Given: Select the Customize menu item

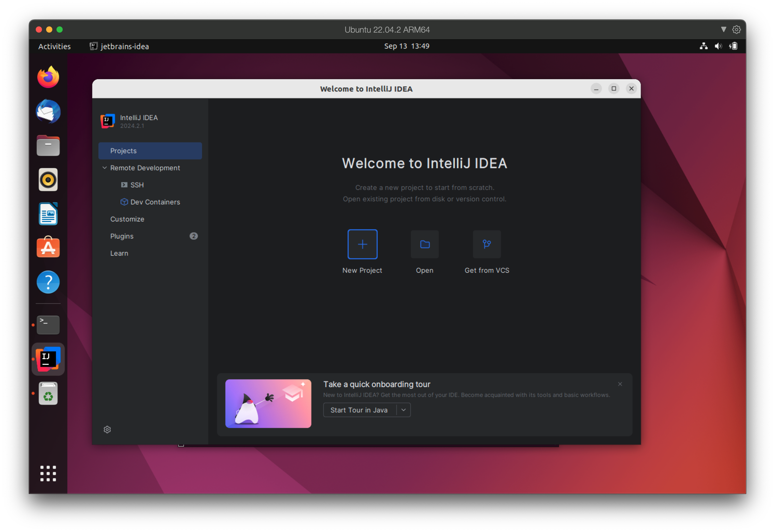Looking at the screenshot, I should click(x=127, y=219).
